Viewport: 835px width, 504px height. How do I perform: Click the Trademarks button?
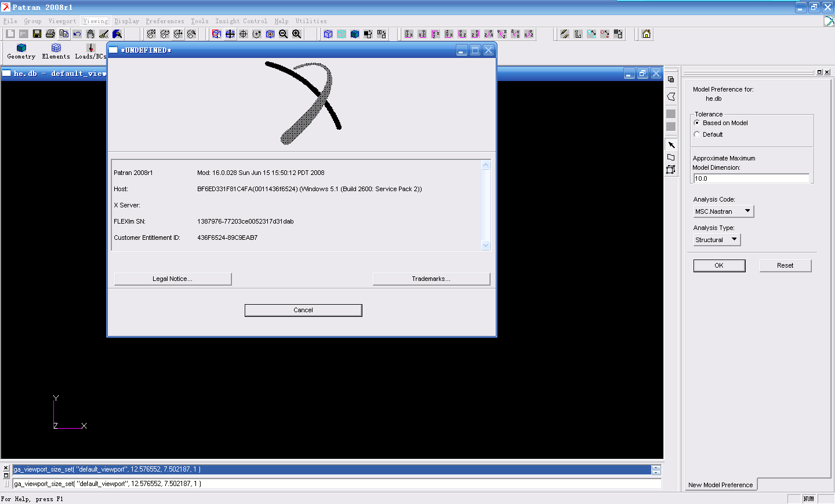pos(431,279)
